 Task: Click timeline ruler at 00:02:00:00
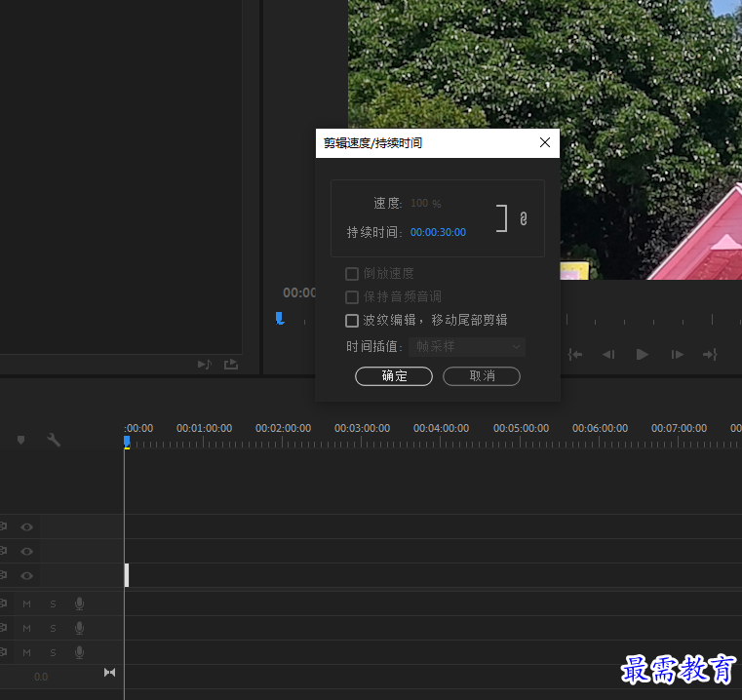point(283,428)
